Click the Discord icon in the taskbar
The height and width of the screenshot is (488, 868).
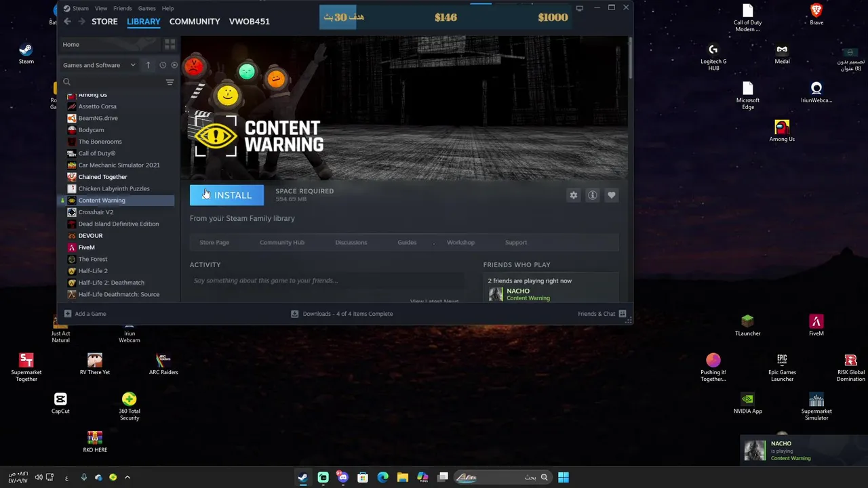[x=343, y=477]
